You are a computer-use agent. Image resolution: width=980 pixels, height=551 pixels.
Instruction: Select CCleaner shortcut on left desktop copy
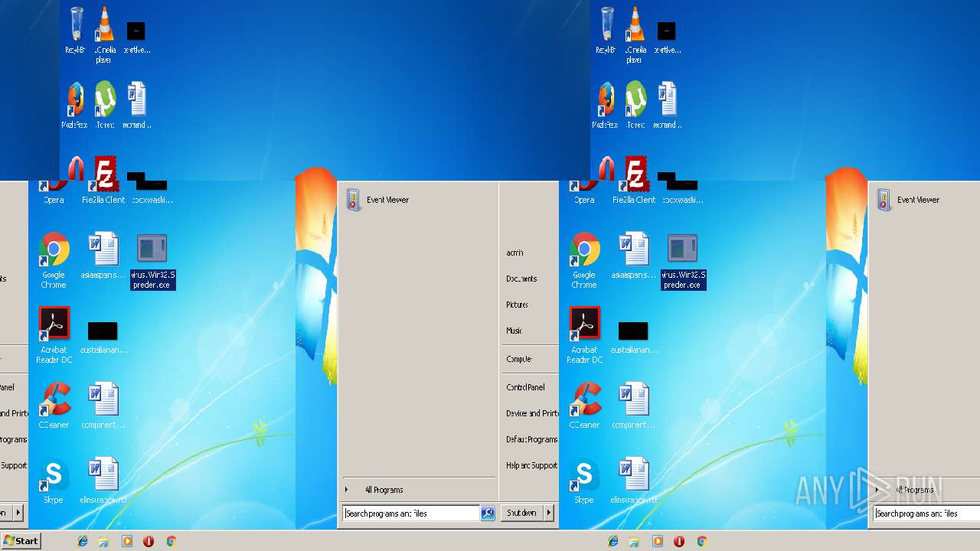pyautogui.click(x=54, y=406)
